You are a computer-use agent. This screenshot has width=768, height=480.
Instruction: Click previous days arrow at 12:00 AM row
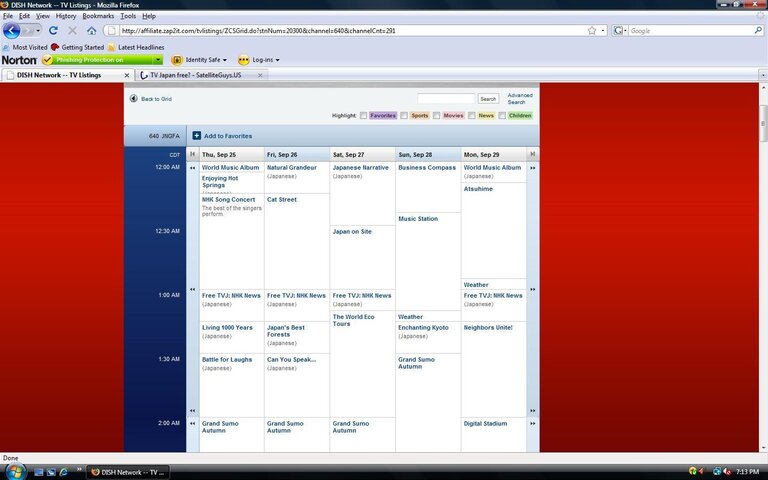[192, 168]
